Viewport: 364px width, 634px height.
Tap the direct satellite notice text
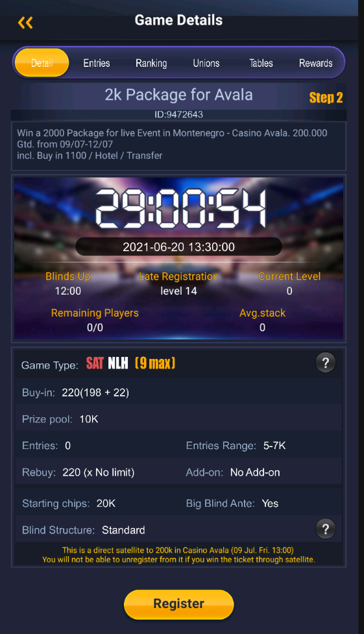tap(179, 555)
